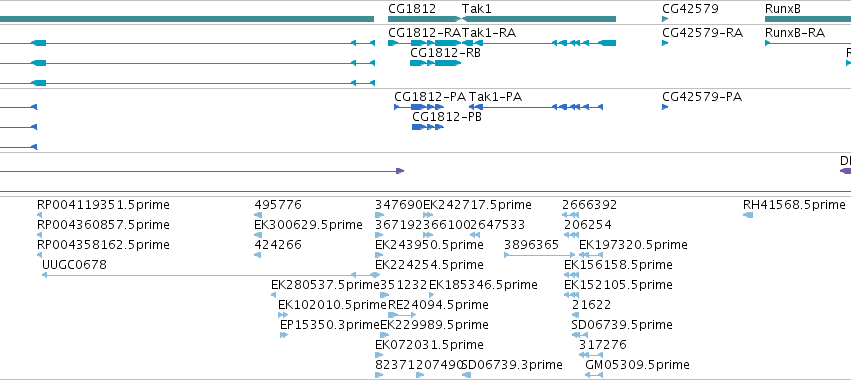Click the RP004119351.5prime label

(103, 205)
